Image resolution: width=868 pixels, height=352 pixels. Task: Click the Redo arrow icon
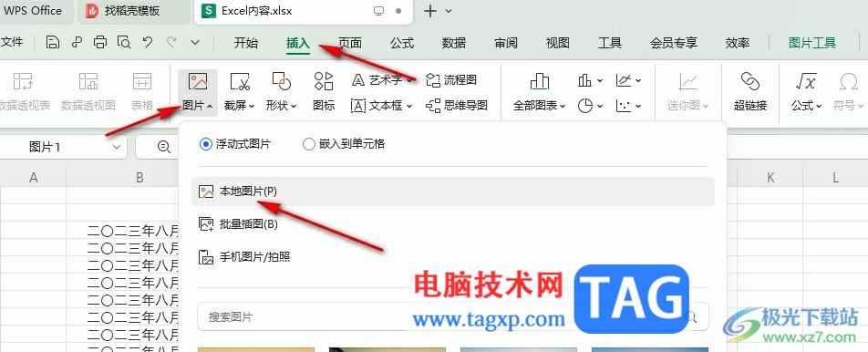coord(171,43)
